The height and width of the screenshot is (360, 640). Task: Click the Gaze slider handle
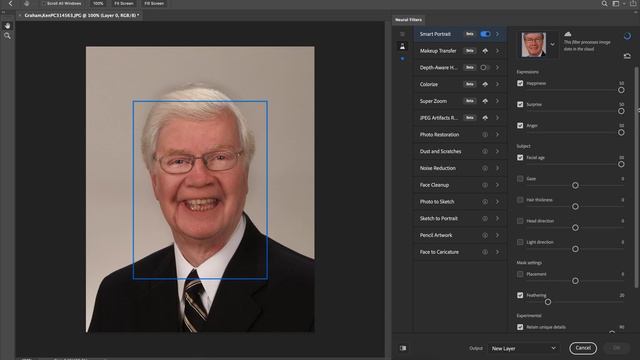click(575, 186)
